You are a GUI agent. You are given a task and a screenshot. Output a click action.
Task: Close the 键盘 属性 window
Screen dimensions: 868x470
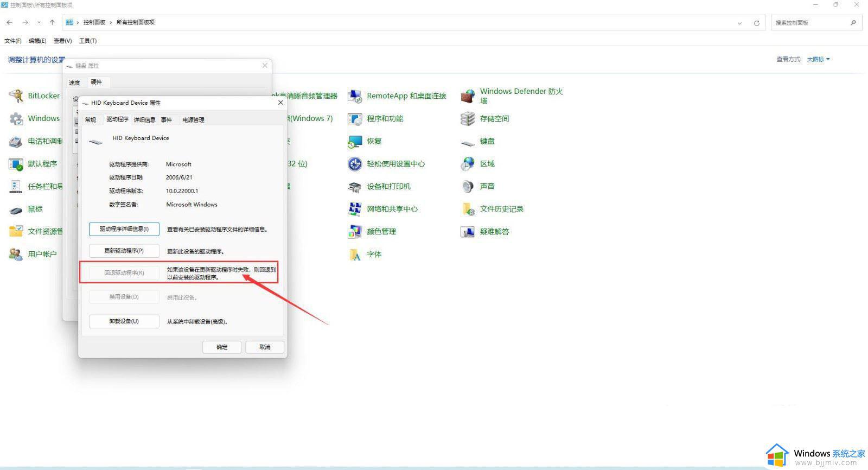click(265, 66)
